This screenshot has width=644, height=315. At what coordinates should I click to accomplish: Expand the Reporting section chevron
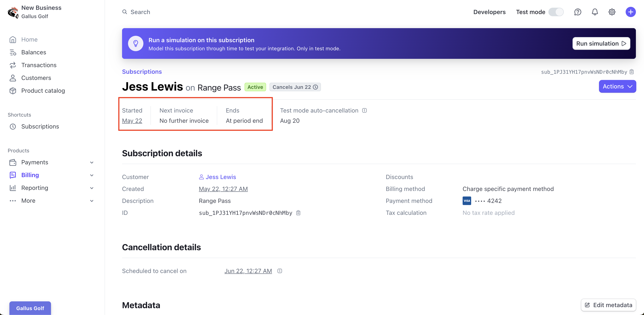(x=92, y=188)
